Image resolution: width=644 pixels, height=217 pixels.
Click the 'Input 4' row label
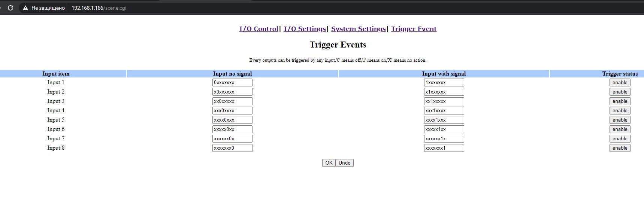(56, 110)
